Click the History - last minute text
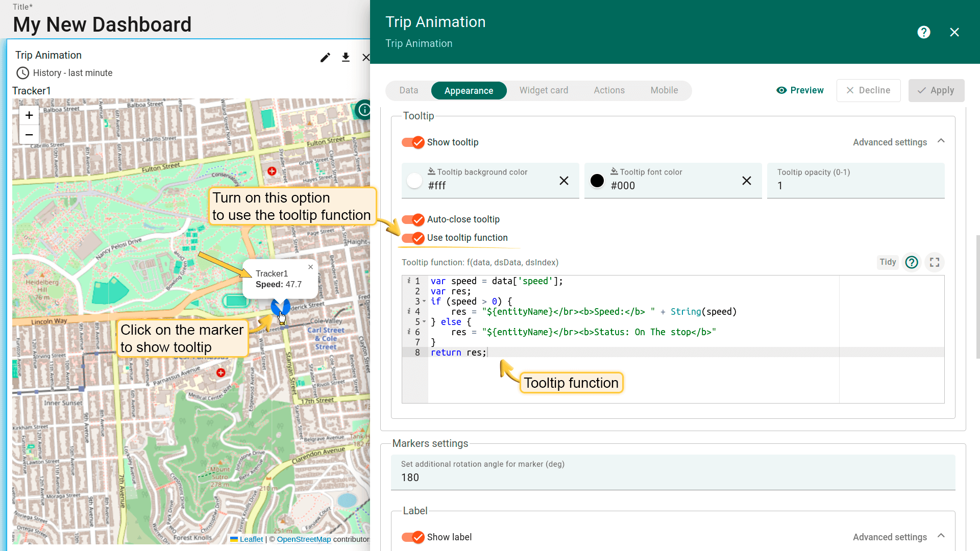980x551 pixels. (72, 73)
